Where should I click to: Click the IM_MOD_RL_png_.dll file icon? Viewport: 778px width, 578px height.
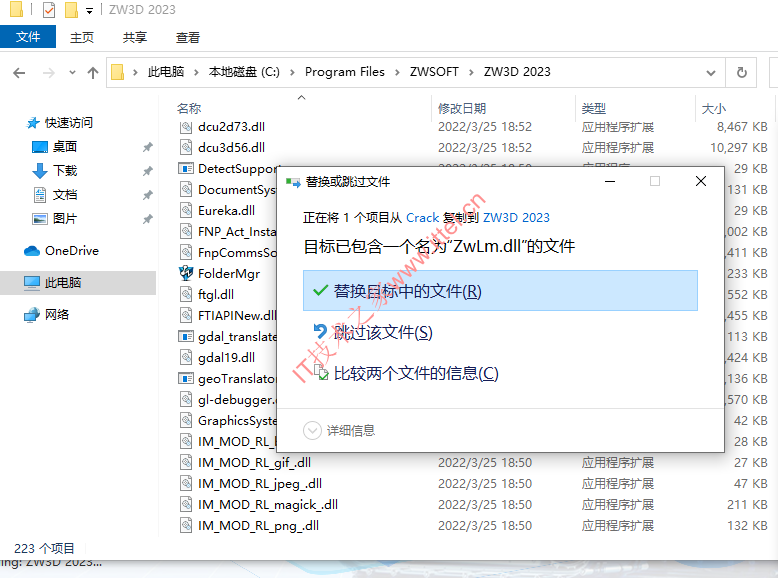(186, 525)
